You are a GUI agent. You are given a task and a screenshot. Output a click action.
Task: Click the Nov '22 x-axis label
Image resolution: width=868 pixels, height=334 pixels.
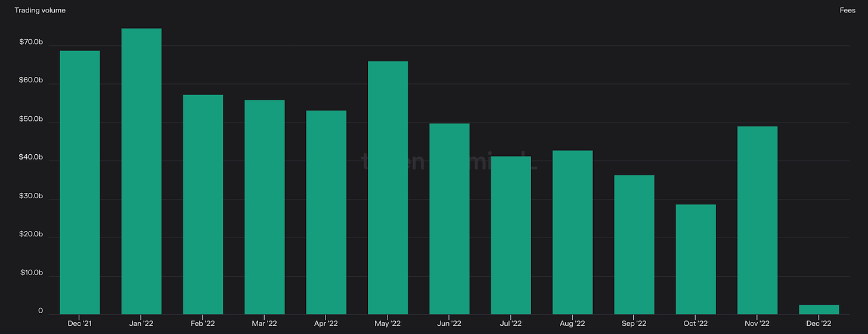757,324
